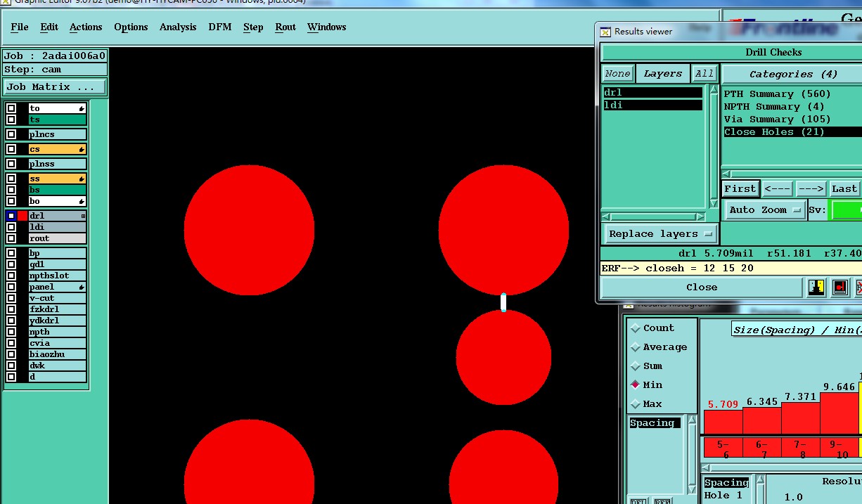Open the Analysis menu
Image resolution: width=862 pixels, height=504 pixels.
point(178,27)
